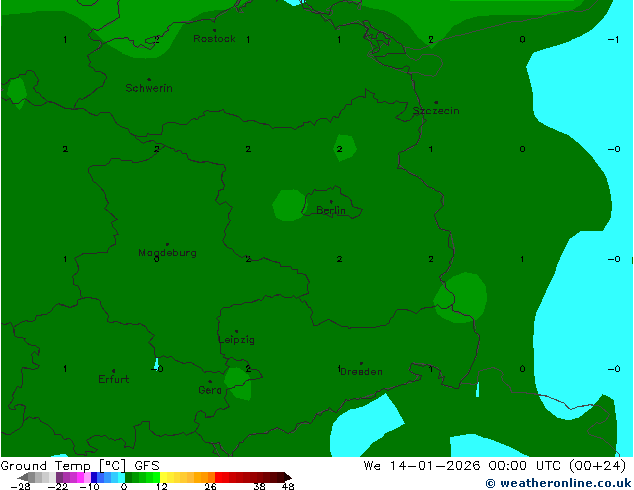
Task: Select the 38 label on the color scale
Action: pos(260,486)
